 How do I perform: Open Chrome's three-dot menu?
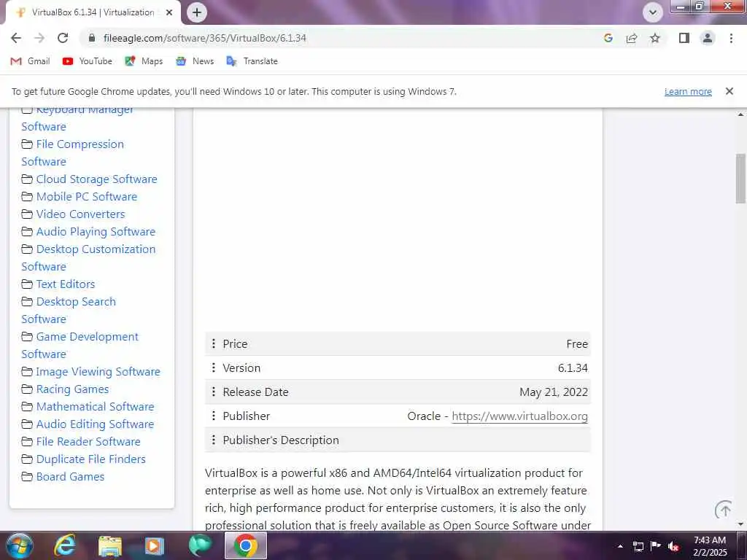(731, 38)
